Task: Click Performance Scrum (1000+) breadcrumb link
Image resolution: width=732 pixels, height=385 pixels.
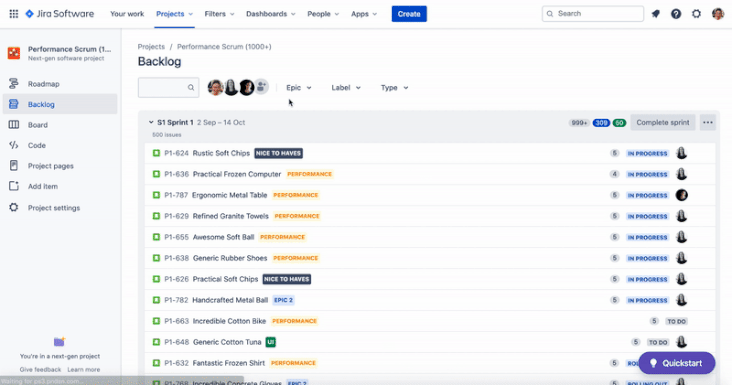Action: coord(224,47)
